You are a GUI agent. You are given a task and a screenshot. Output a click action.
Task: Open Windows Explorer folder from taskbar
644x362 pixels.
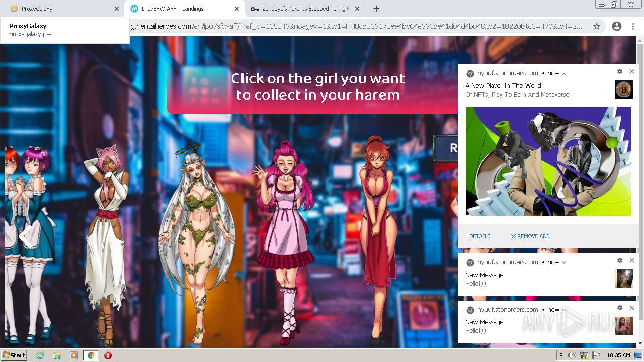click(57, 355)
